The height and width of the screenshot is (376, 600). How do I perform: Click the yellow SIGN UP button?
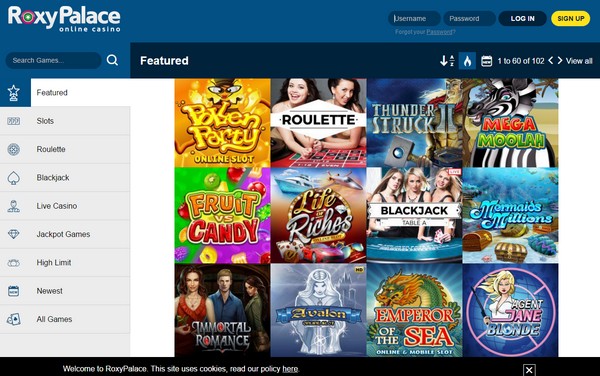[x=571, y=18]
